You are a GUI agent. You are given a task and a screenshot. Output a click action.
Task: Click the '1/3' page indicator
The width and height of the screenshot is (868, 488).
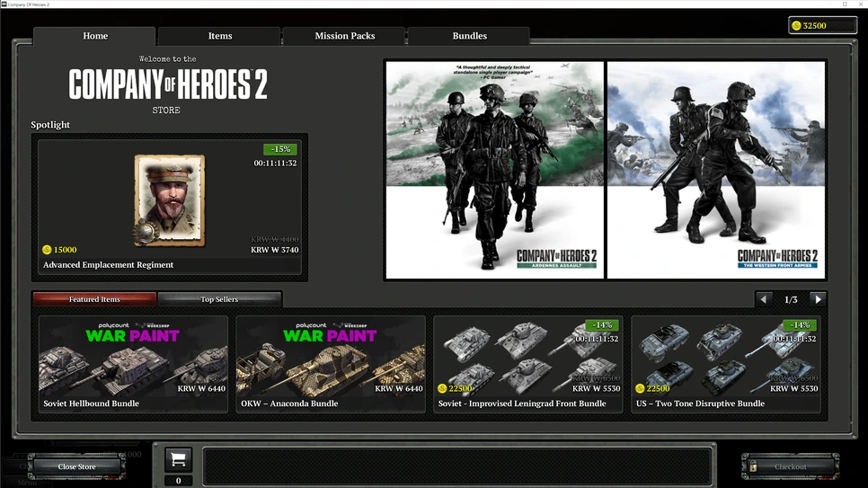tap(791, 299)
